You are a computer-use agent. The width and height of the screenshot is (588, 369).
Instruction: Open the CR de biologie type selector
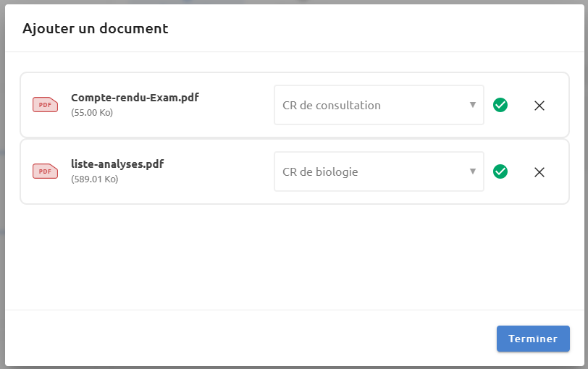[x=379, y=171]
